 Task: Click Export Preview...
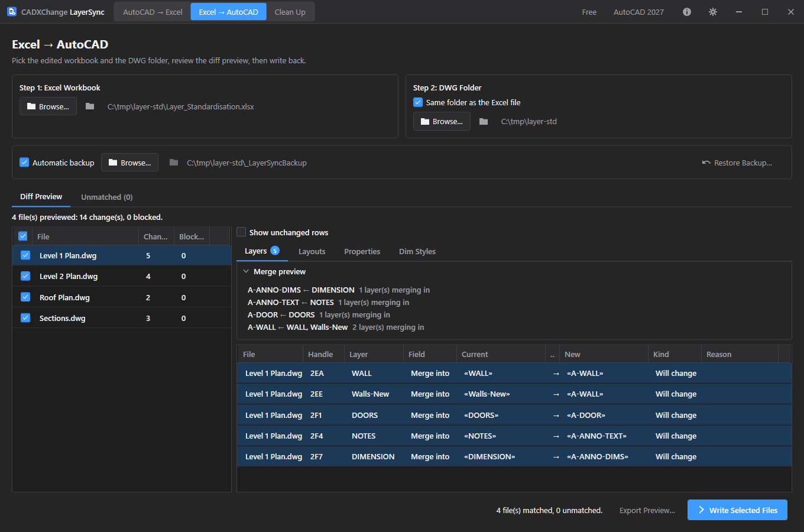[x=647, y=510]
